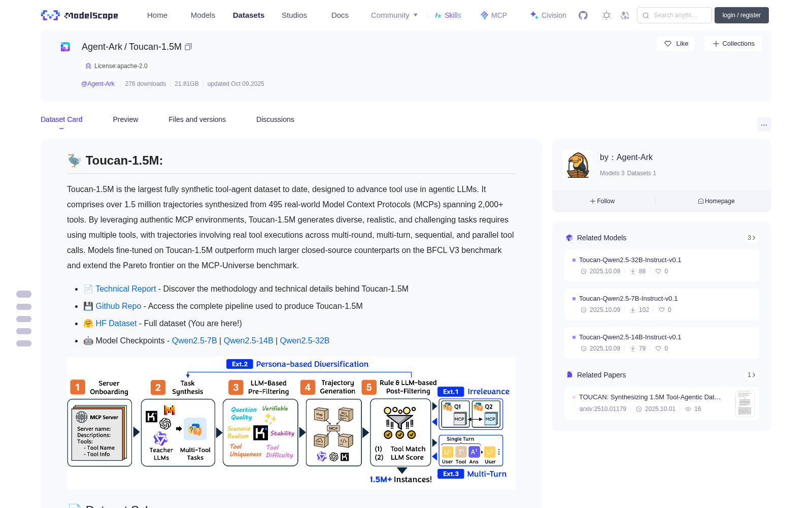Click the @Agent-Ark owner link

[x=98, y=84]
